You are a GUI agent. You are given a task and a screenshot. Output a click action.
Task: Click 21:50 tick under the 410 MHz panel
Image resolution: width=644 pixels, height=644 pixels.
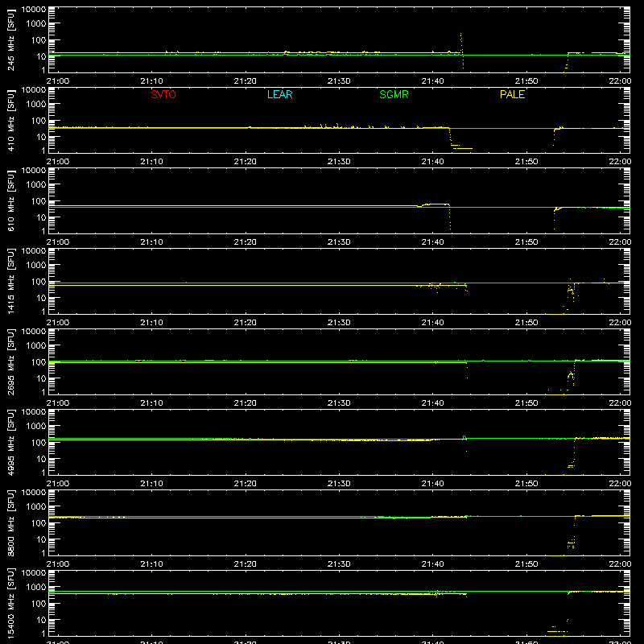[526, 162]
